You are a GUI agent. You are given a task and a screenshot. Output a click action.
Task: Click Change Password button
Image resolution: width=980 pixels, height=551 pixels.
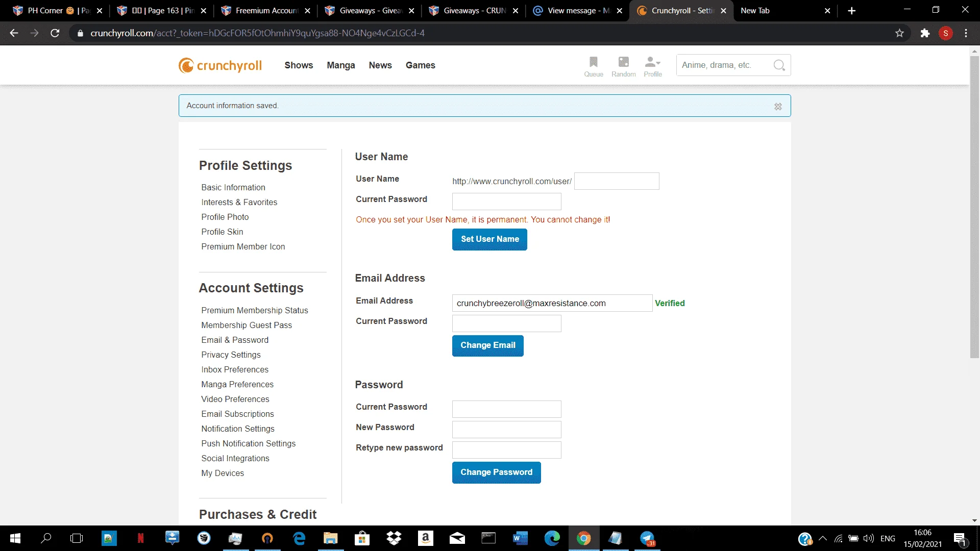pyautogui.click(x=496, y=472)
